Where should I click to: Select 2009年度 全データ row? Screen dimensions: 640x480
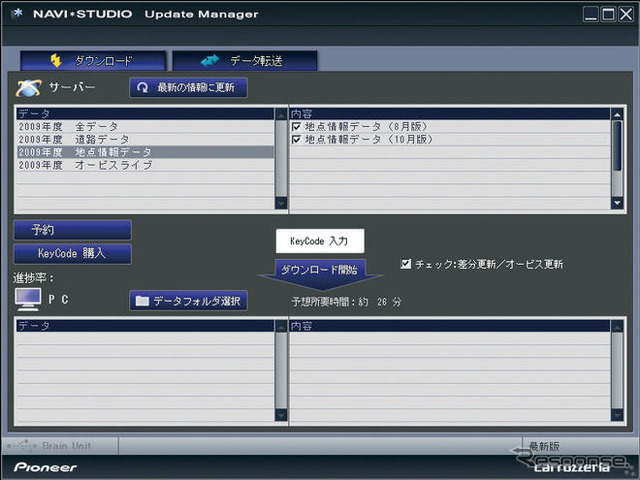[145, 127]
